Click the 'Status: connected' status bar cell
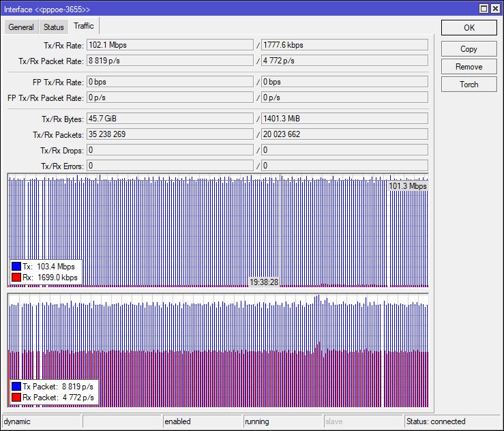Screen dimensions: 504x431 451,421
